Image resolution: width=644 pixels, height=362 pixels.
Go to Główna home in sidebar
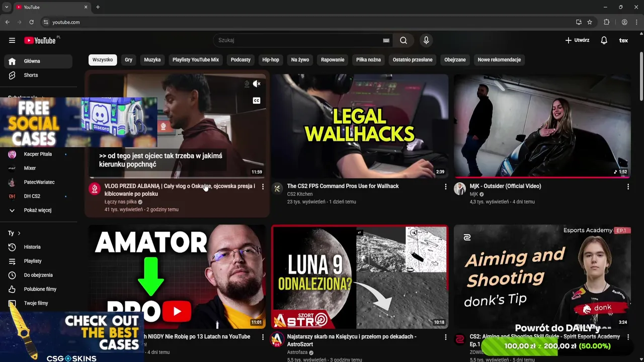click(38, 61)
